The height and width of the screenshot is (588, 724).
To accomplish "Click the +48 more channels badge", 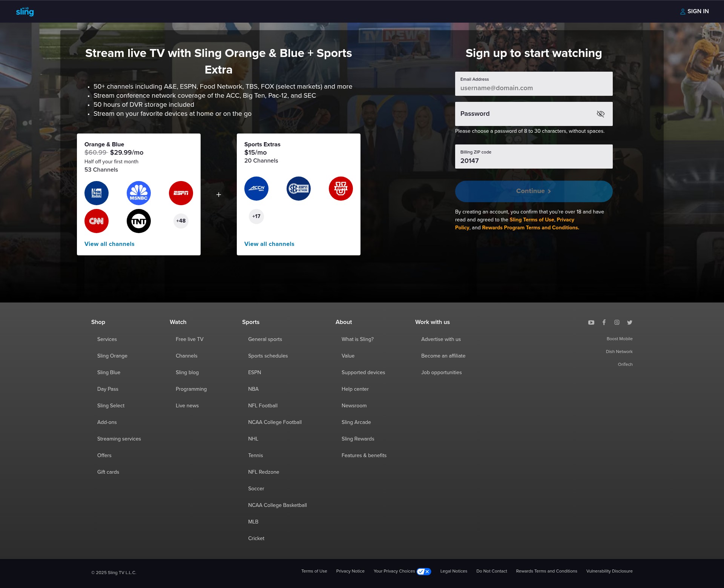I will pyautogui.click(x=181, y=221).
